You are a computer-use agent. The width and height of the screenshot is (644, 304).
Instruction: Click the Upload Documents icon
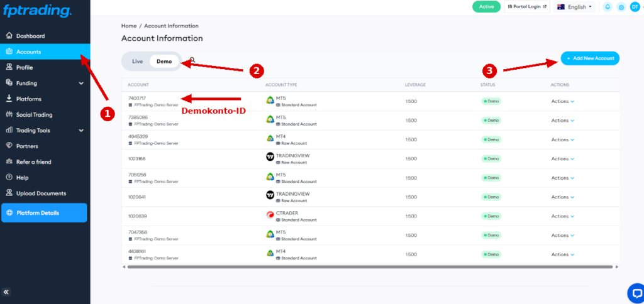tap(9, 193)
